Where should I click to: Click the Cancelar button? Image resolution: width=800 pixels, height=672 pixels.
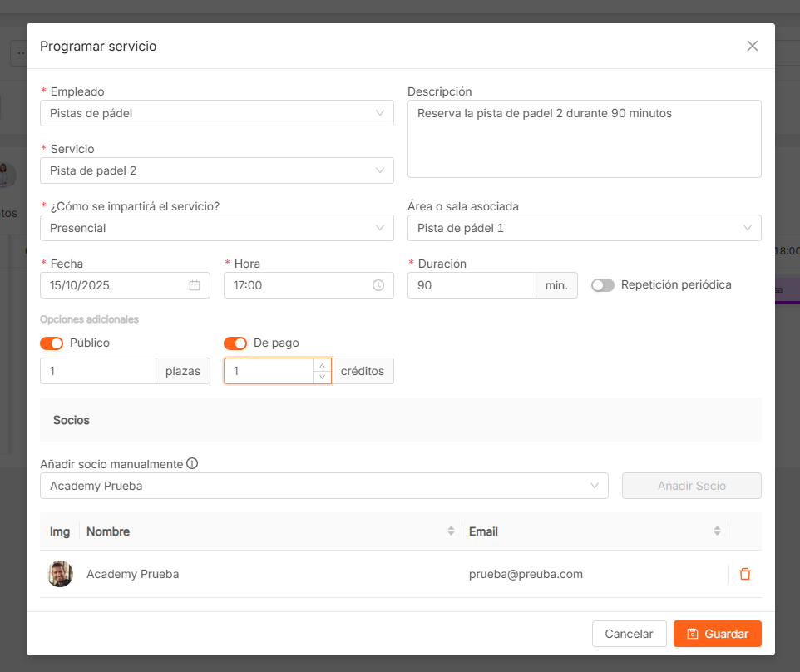629,634
